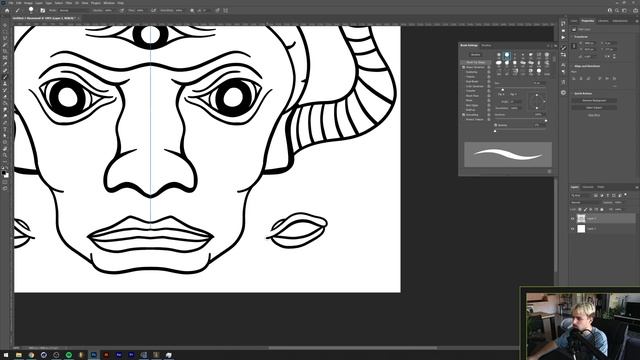Toggle the Transfer checkbox

pyautogui.click(x=463, y=91)
